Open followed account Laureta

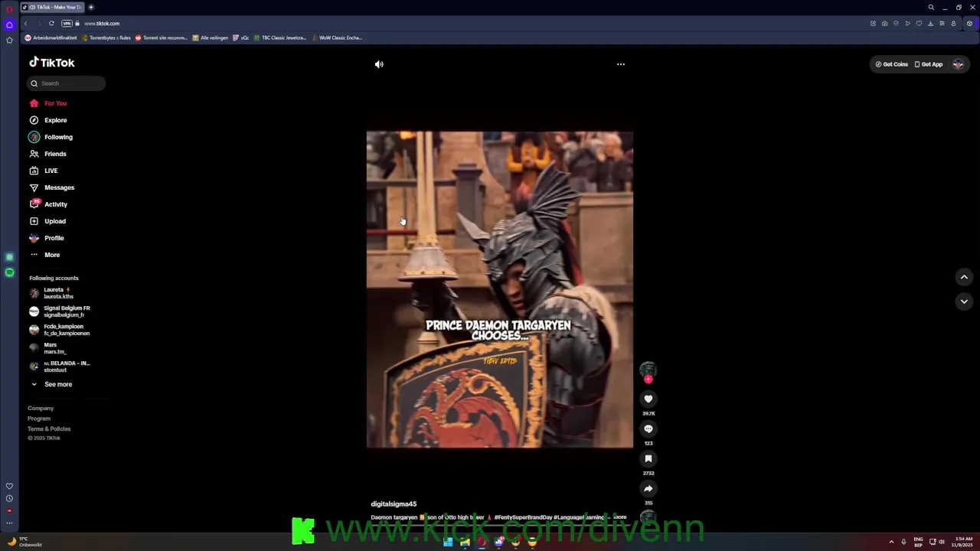tap(52, 293)
